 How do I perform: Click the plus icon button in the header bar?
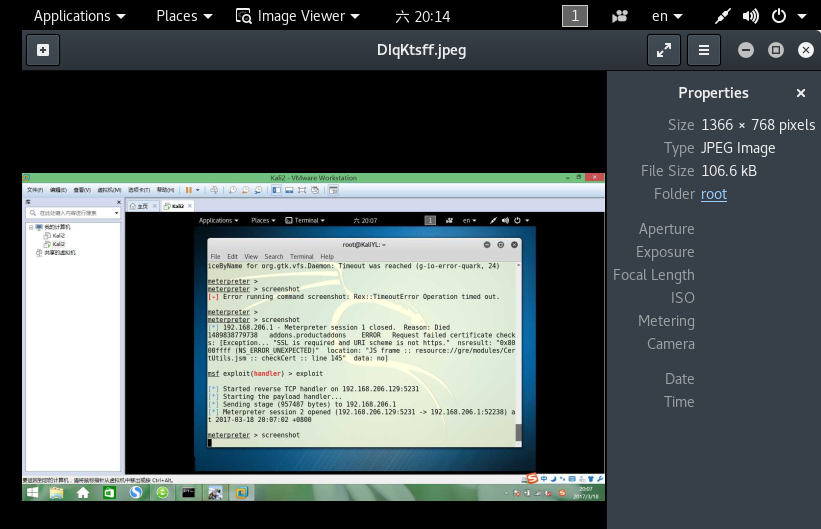coord(43,50)
